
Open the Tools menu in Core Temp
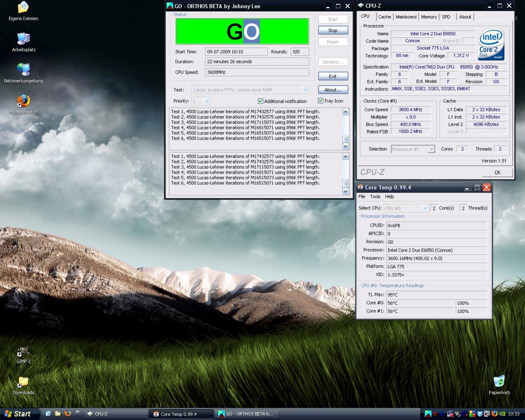point(375,197)
